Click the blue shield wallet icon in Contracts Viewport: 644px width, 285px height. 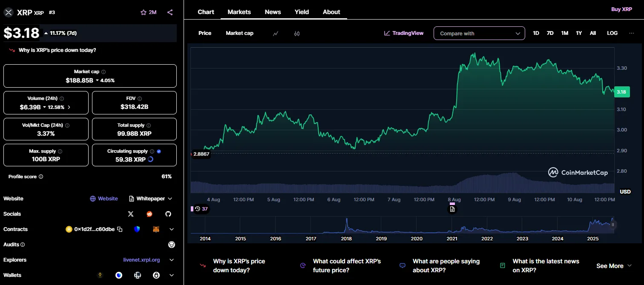pyautogui.click(x=137, y=229)
